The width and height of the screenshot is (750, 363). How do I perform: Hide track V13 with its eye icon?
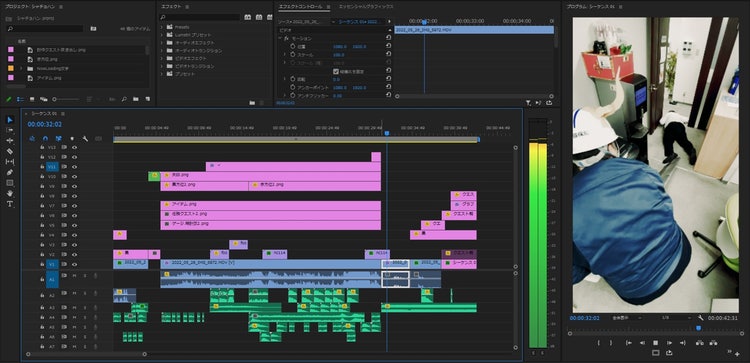tap(74, 147)
